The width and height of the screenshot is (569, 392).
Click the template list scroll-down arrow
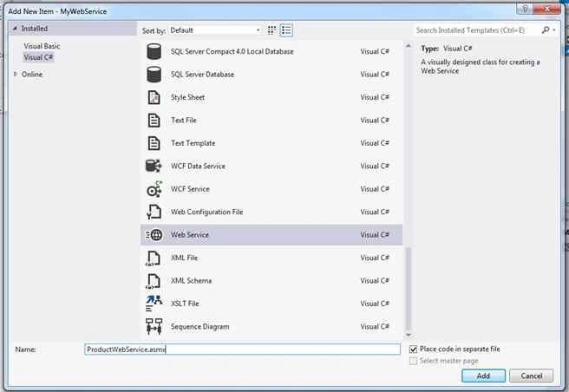pos(409,335)
